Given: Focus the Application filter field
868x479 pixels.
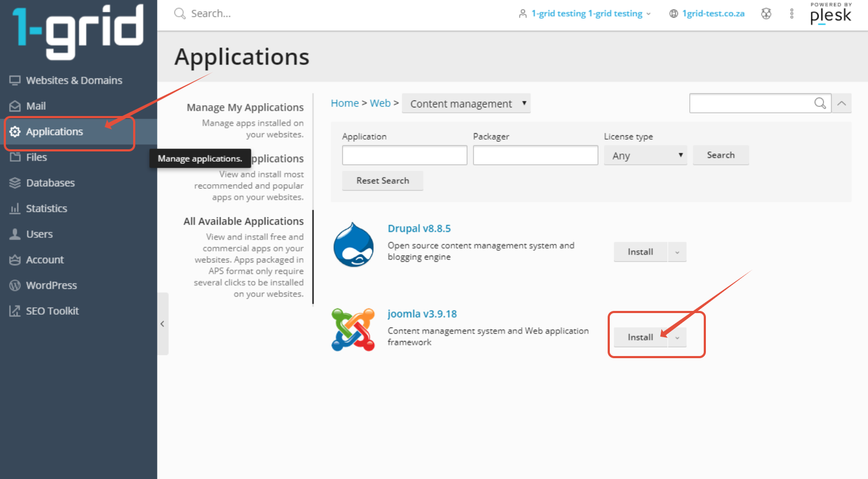Looking at the screenshot, I should pos(405,155).
